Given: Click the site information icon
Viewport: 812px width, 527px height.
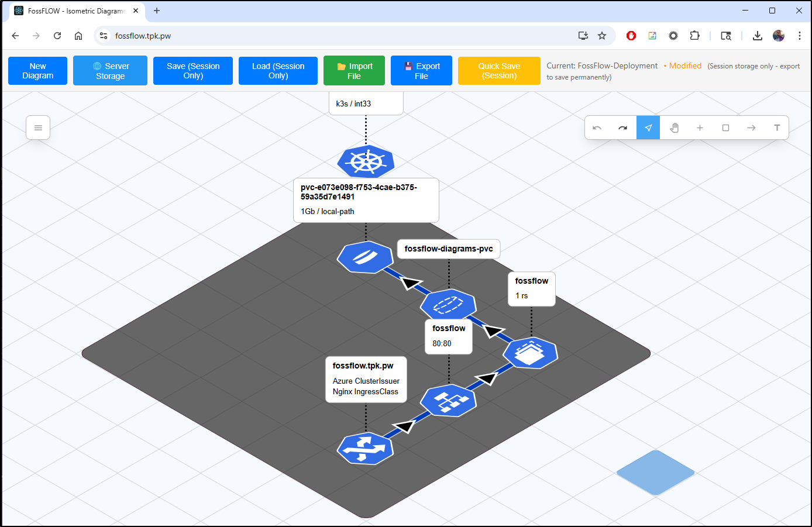Looking at the screenshot, I should click(104, 36).
